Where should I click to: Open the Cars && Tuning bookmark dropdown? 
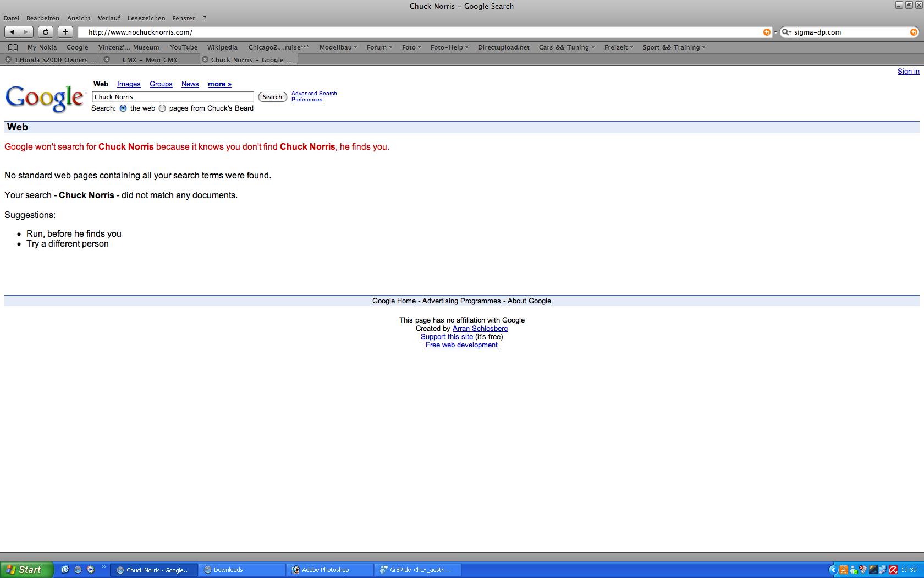point(566,47)
